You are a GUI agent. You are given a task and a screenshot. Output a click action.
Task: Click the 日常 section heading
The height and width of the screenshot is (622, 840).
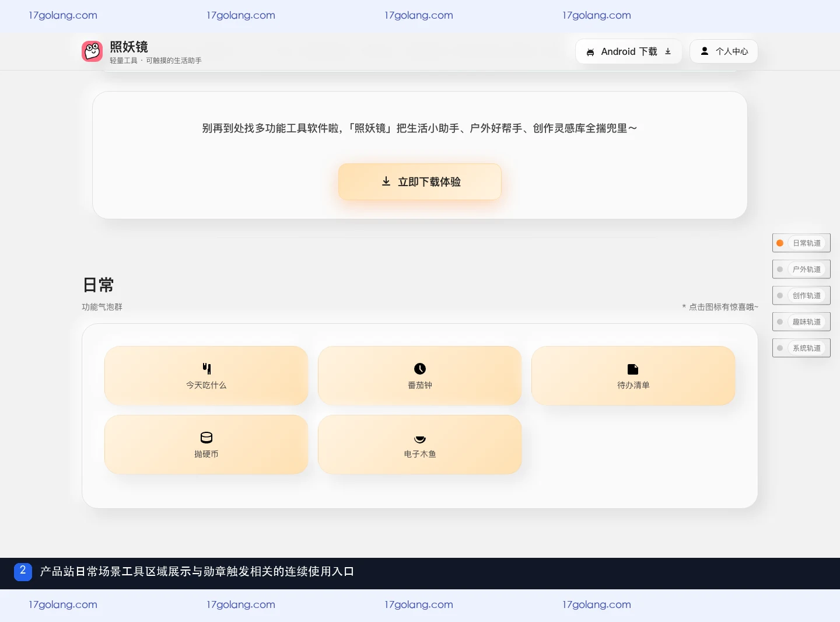pyautogui.click(x=98, y=285)
